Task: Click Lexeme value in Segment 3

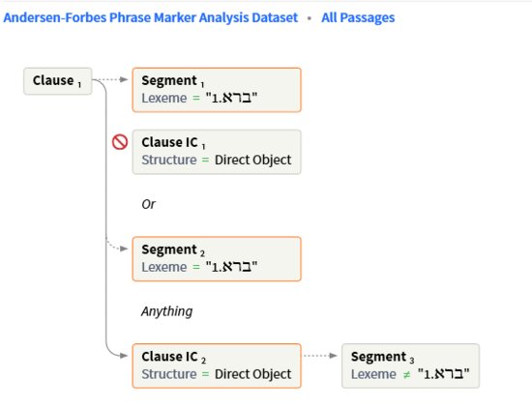Action: pos(444,374)
